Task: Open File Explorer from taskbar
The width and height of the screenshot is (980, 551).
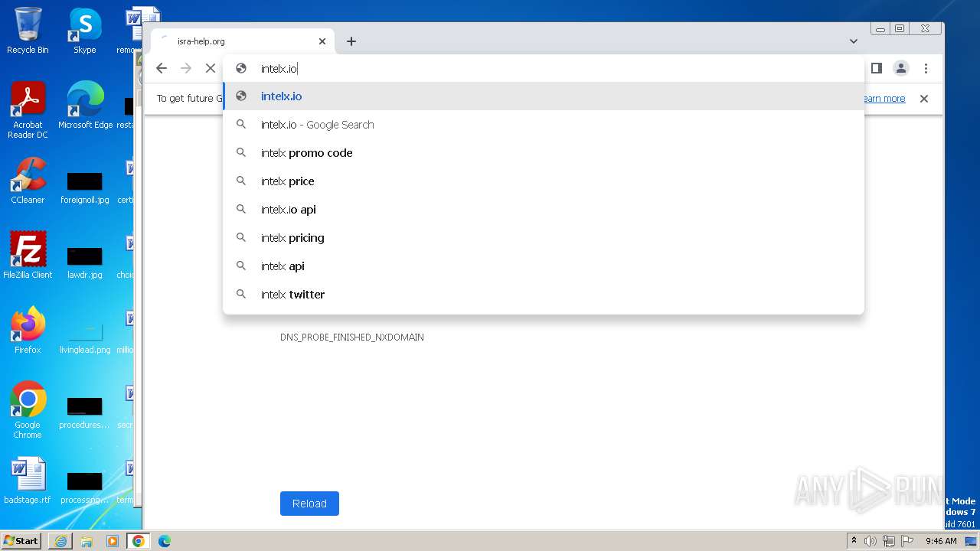Action: (x=87, y=541)
